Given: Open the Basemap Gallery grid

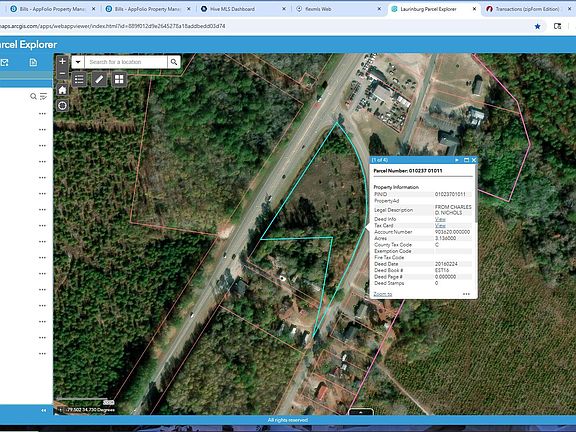Looking at the screenshot, I should point(119,79).
